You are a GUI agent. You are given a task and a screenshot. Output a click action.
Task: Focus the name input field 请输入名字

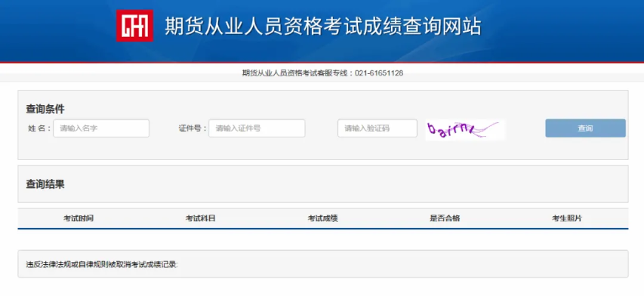point(101,128)
